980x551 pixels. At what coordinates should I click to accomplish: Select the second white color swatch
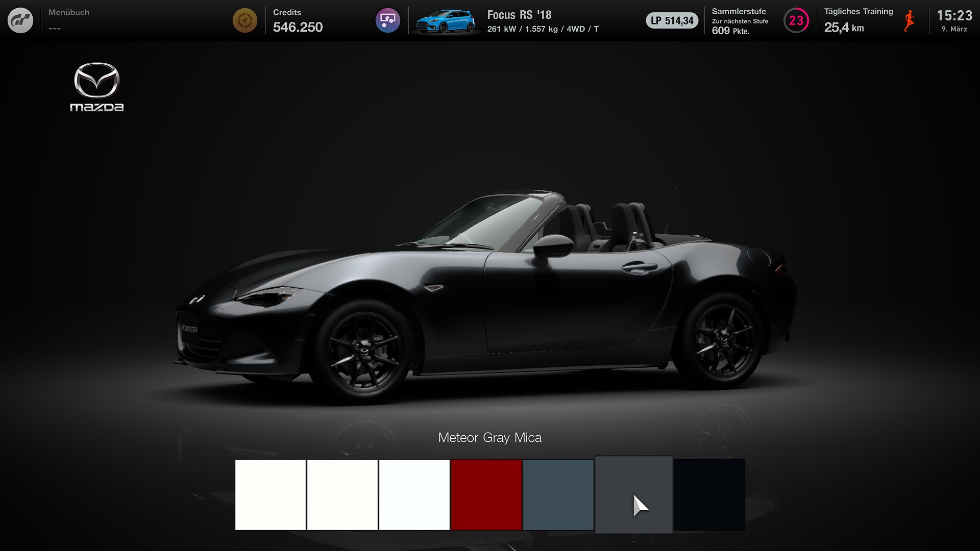coord(342,494)
